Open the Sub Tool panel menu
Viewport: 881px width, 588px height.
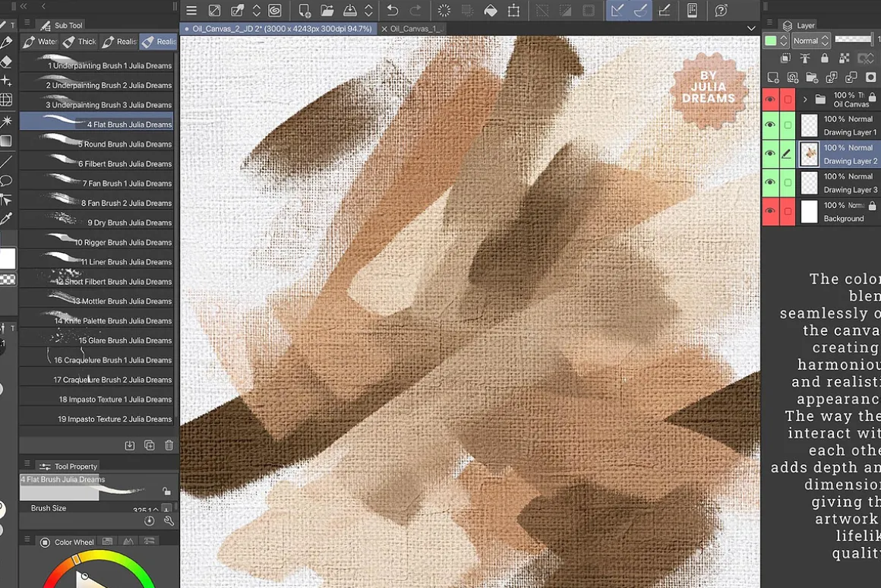[x=27, y=23]
